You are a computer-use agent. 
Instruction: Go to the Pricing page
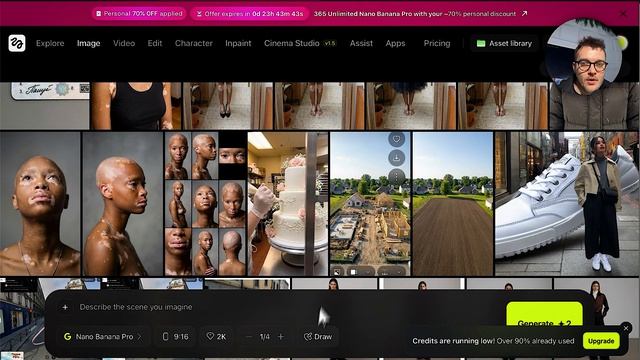click(437, 43)
